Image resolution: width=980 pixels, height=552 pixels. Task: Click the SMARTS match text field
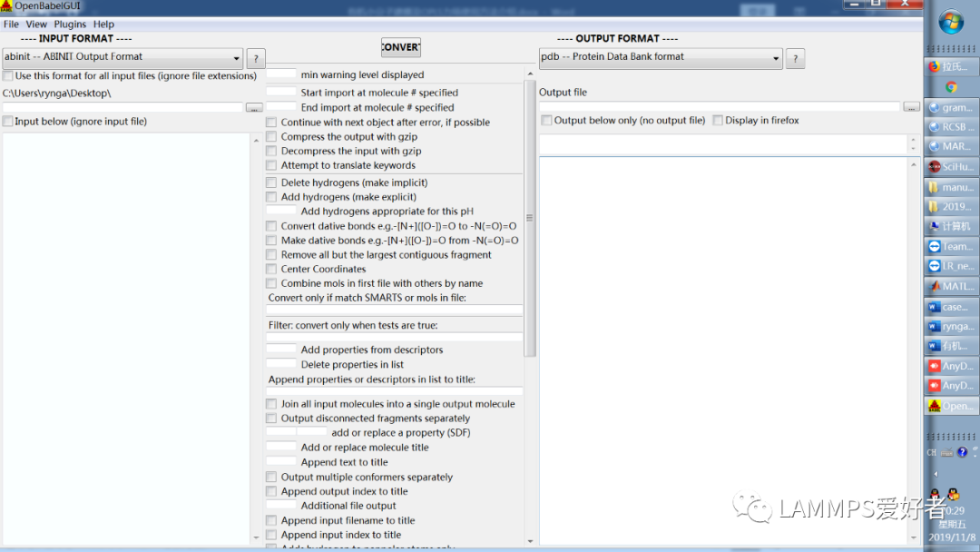point(395,310)
